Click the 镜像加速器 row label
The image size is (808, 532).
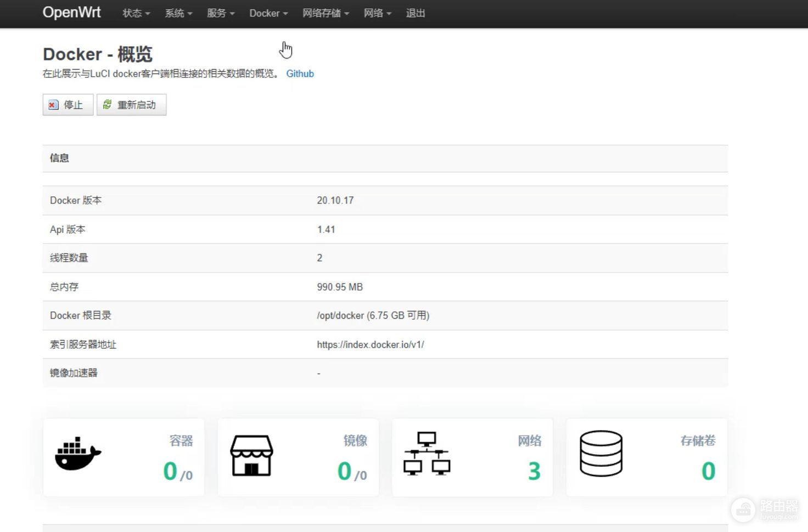point(74,373)
